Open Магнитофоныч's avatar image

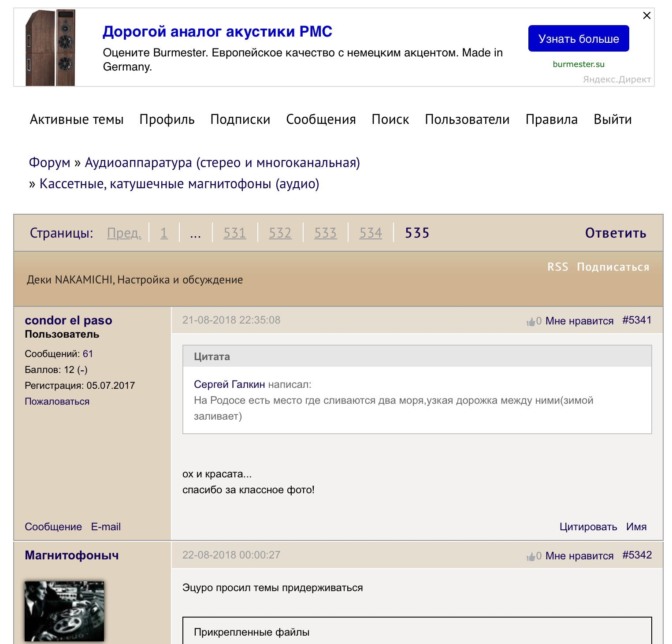pos(64,610)
